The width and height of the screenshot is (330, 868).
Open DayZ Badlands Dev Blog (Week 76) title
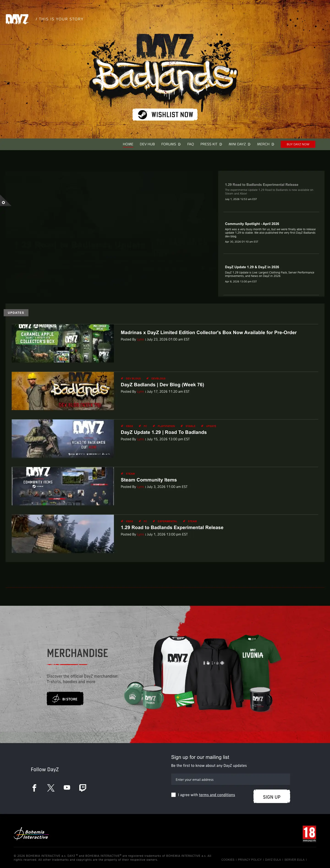coord(162,385)
